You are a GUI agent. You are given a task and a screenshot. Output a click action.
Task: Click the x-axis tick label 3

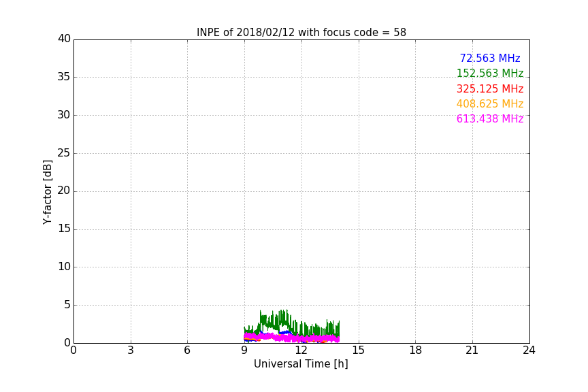coord(131,350)
